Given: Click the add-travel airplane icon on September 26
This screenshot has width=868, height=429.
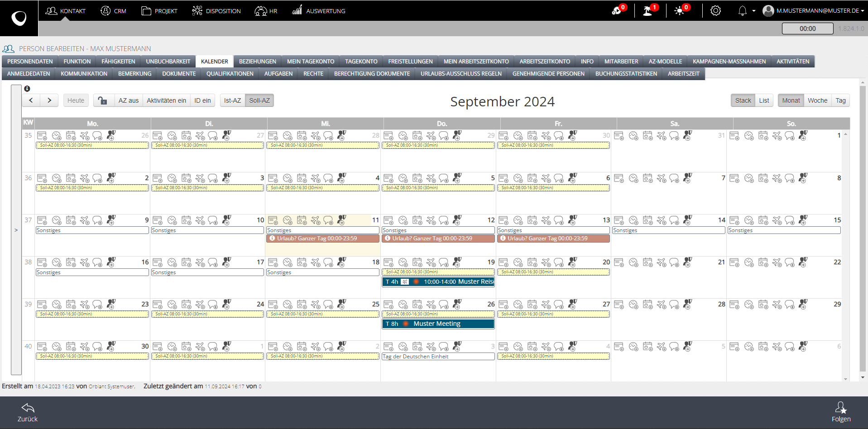Looking at the screenshot, I should point(431,305).
